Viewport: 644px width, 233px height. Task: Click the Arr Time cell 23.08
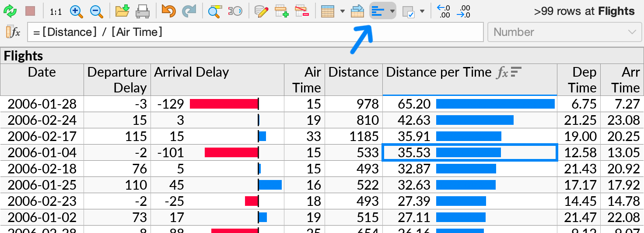coord(622,120)
